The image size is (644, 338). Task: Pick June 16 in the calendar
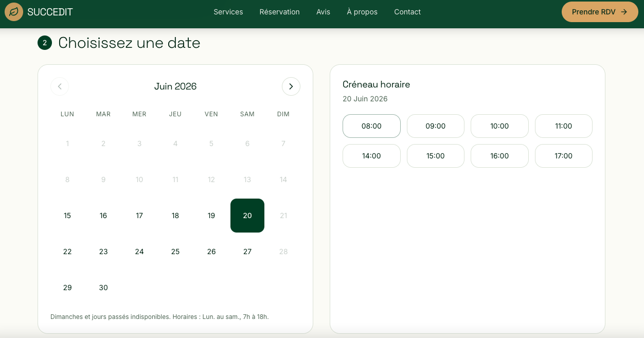pos(103,216)
